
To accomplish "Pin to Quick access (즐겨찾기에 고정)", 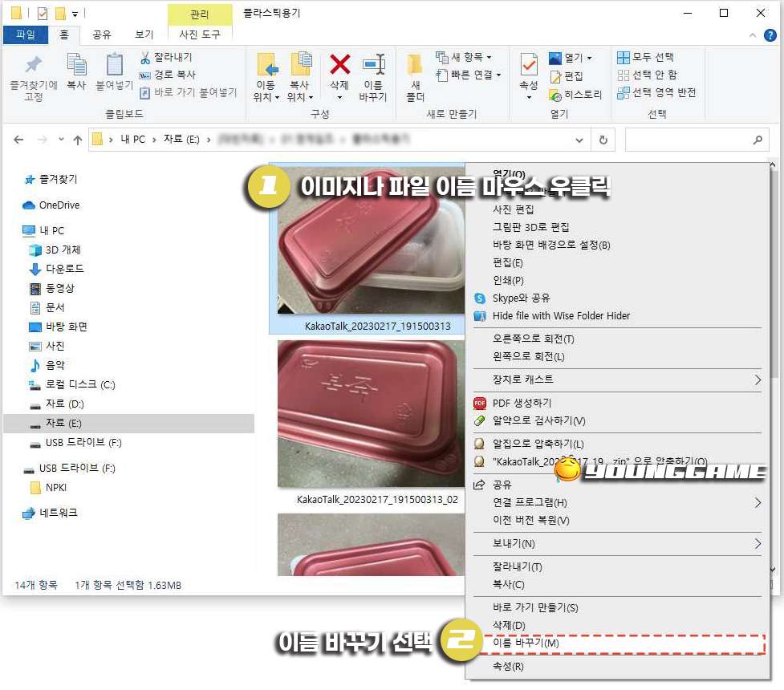I will (x=34, y=78).
